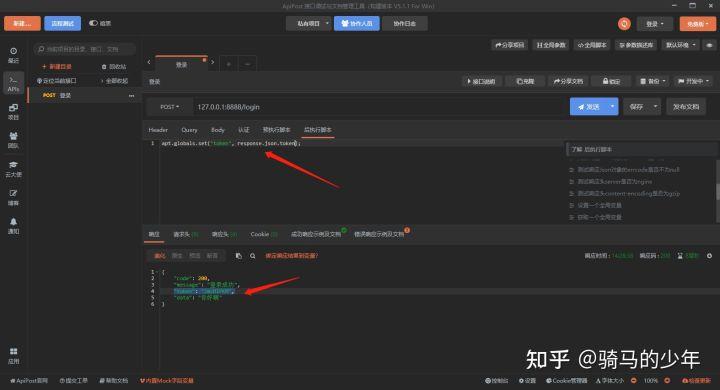The image size is (720, 390).
Task: Click the eye icon next to environment selector
Action: point(709,45)
